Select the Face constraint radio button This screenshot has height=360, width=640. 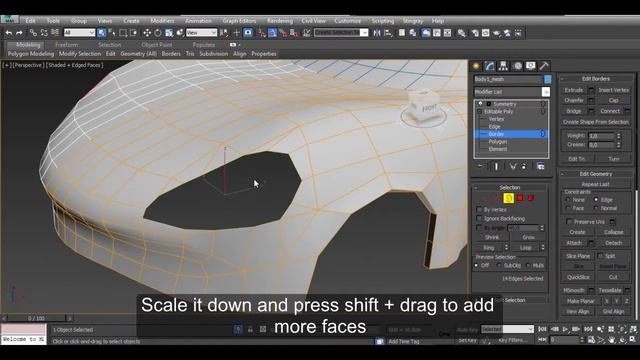click(x=568, y=208)
